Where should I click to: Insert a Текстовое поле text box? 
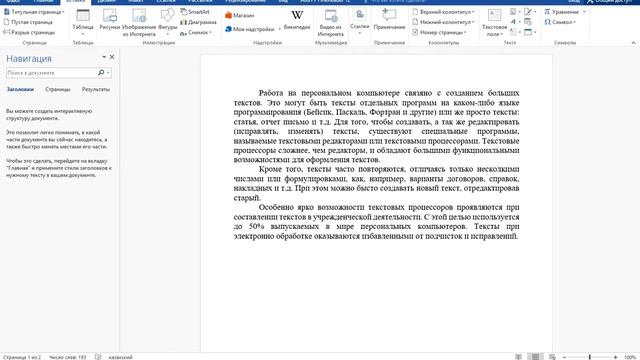point(494,23)
